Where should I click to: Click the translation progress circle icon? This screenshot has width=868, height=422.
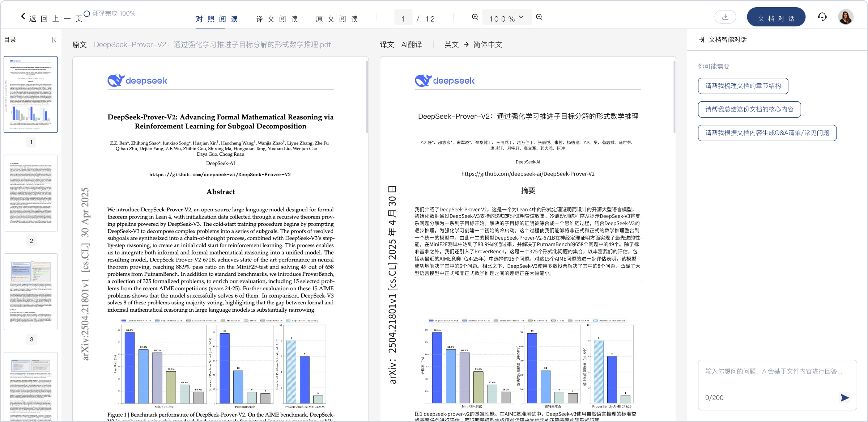tap(87, 14)
